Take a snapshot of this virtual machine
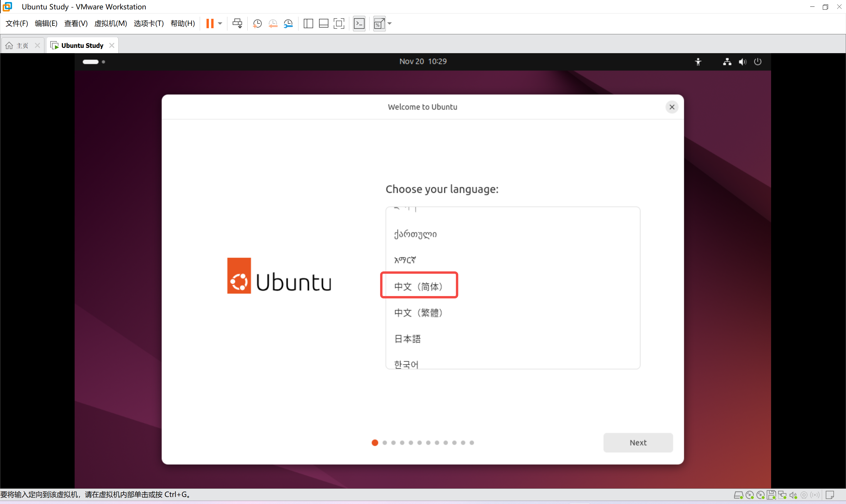 (x=257, y=23)
